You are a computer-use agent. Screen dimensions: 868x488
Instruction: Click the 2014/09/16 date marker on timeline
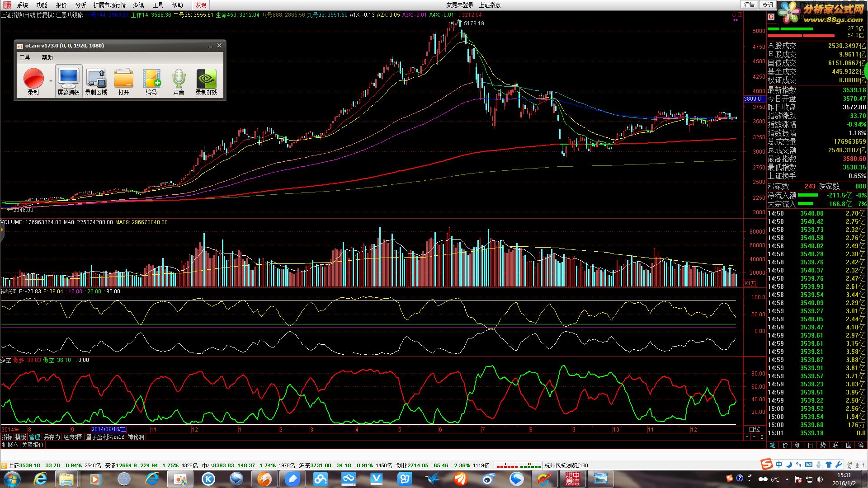click(x=108, y=429)
